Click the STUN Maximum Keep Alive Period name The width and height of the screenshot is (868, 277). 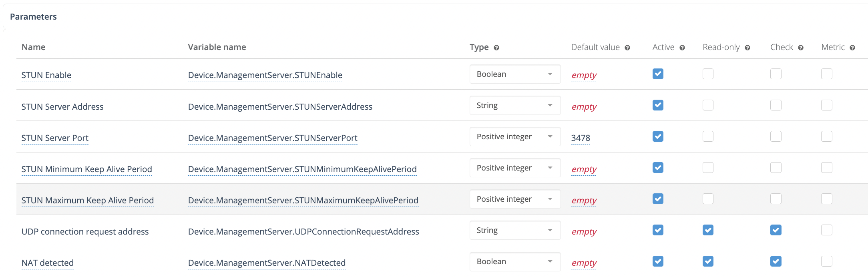pyautogui.click(x=88, y=200)
